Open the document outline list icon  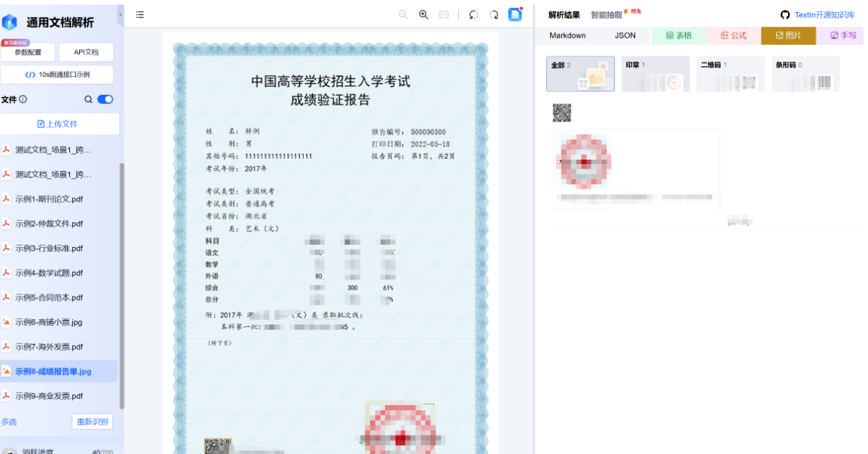[140, 15]
